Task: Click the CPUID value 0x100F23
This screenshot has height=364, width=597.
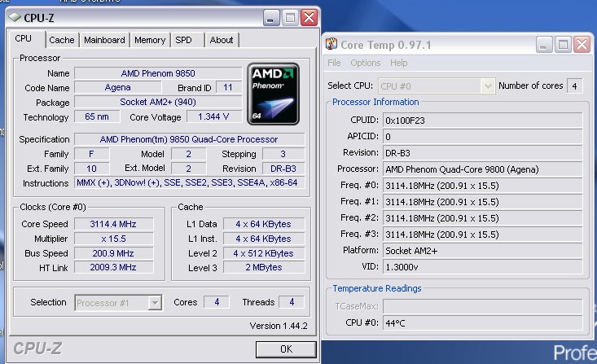Action: (482, 121)
